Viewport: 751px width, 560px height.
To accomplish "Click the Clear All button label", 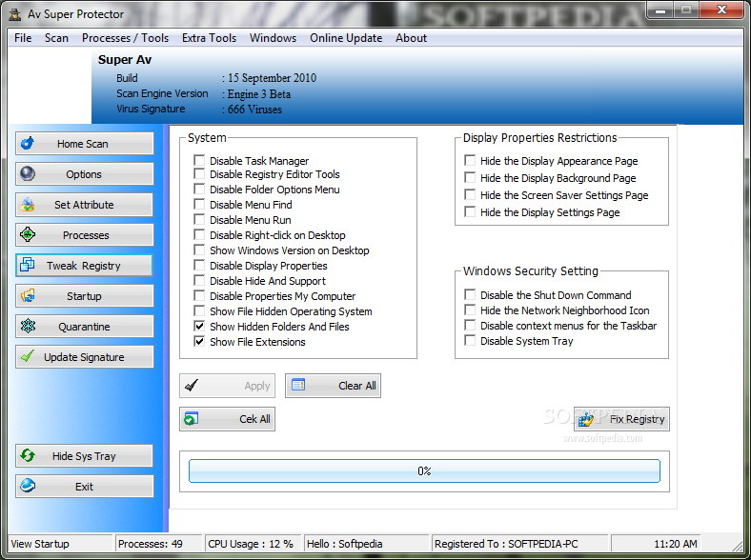I will click(x=357, y=386).
